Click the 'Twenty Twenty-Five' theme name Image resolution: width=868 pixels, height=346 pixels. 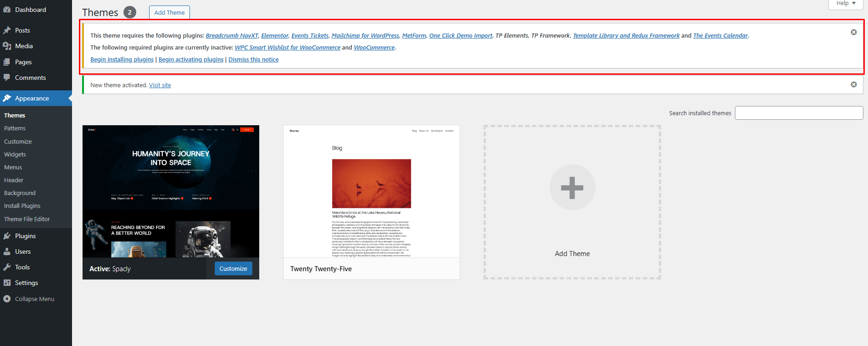coord(321,269)
